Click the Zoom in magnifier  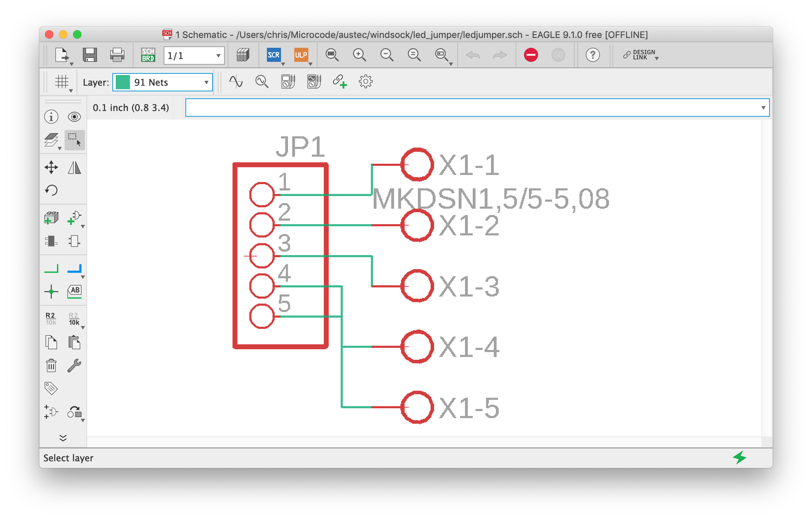(359, 55)
